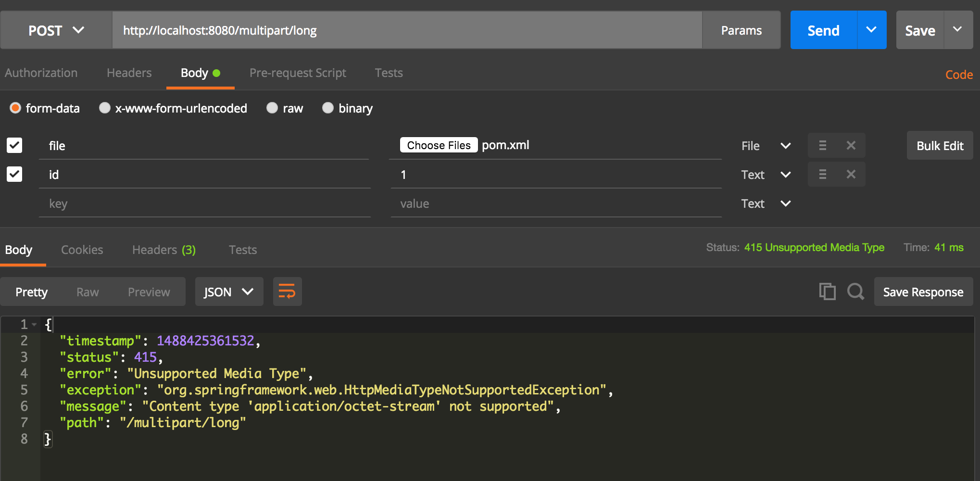Click the request URL input field

coord(407,30)
